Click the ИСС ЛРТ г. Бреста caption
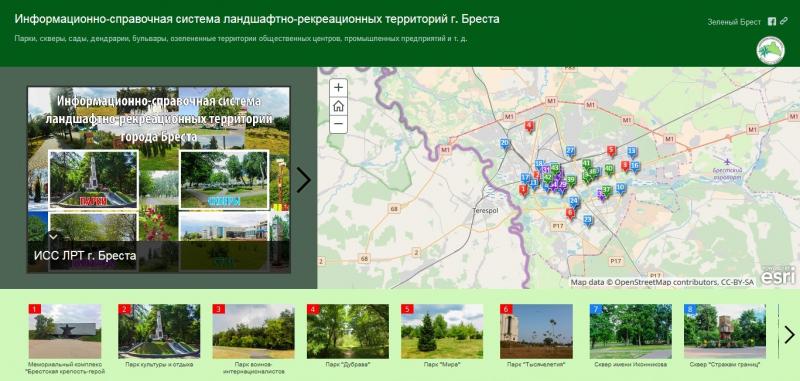 click(x=85, y=255)
